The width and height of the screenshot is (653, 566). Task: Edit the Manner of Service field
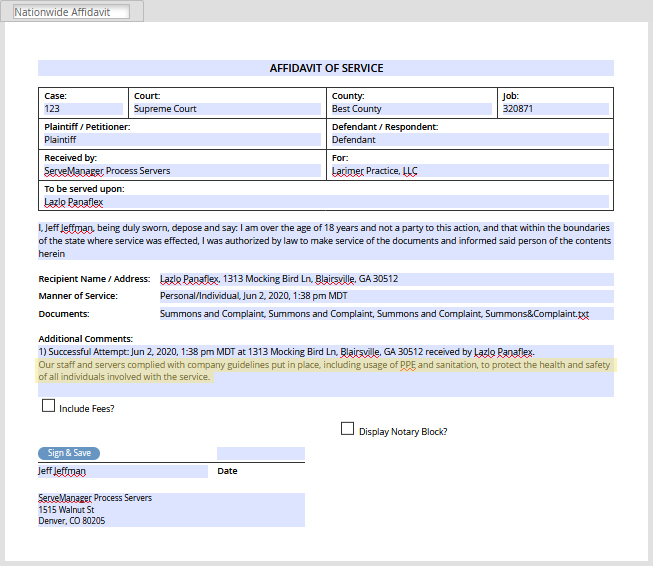[x=386, y=296]
